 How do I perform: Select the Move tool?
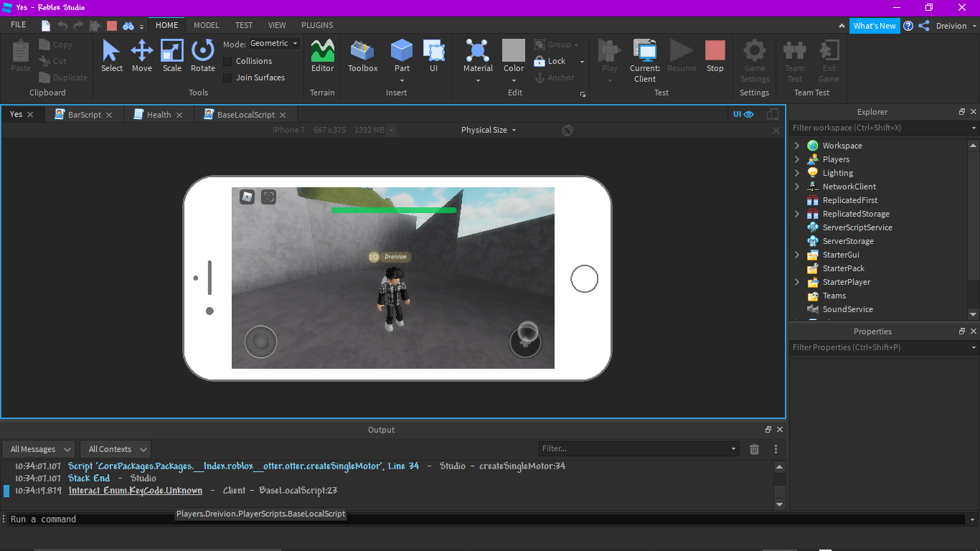pos(141,56)
